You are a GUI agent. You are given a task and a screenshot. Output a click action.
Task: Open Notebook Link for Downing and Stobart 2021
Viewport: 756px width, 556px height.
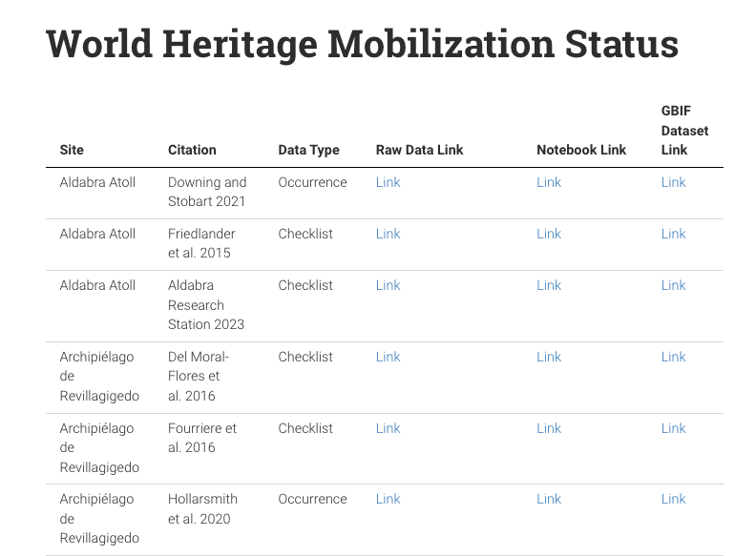(x=549, y=182)
